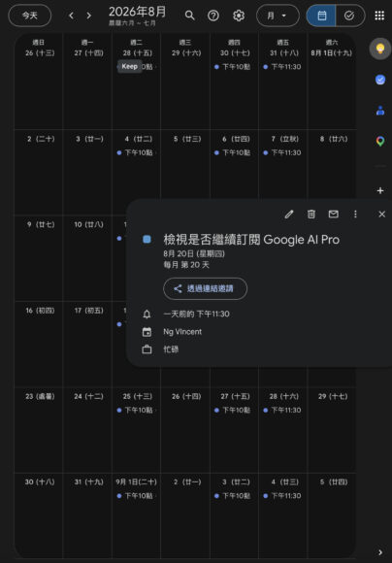Select date 26 (十四) in late August
This screenshot has height=563, width=392.
pyautogui.click(x=186, y=396)
